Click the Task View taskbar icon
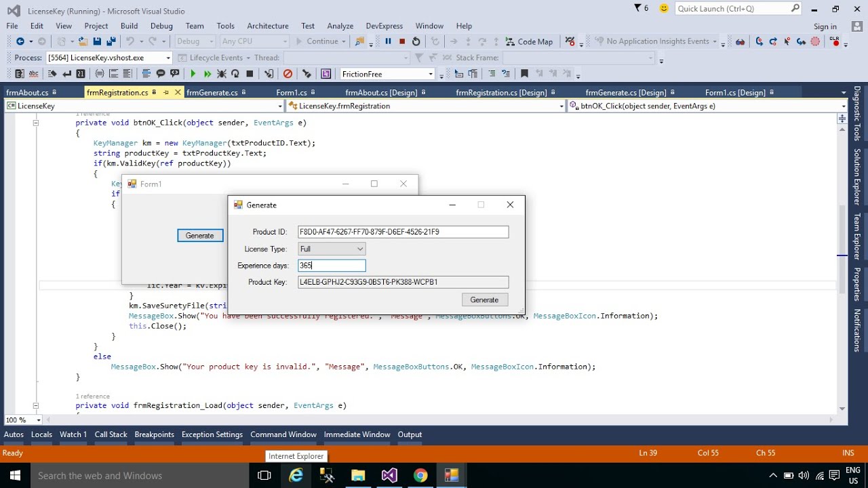This screenshot has height=488, width=868. 264,476
